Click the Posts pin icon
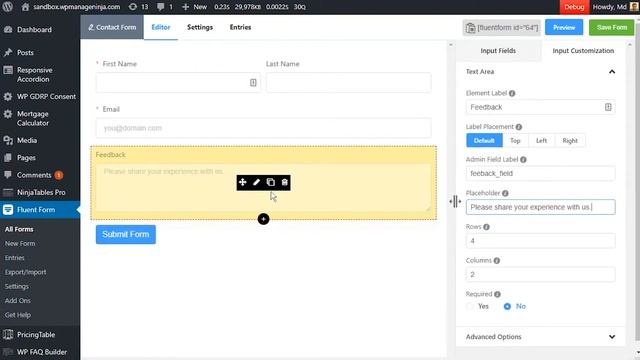Viewport: 640px width, 360px height. (x=8, y=53)
